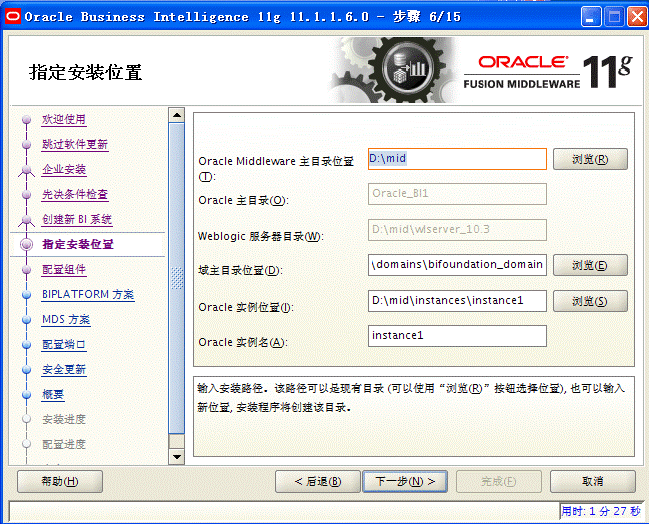Click the Oracle Fusion Middleware 11g logo
This screenshot has height=524, width=649.
click(548, 71)
